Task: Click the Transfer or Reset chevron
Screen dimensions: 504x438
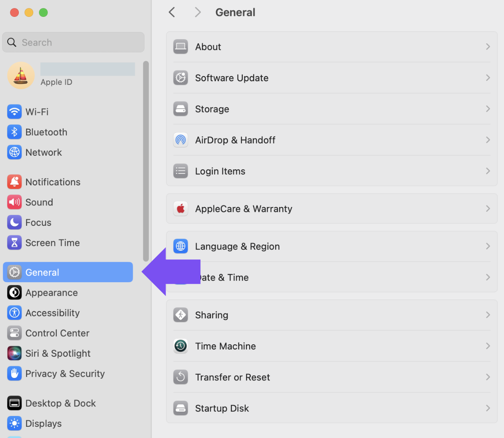Action: (488, 377)
